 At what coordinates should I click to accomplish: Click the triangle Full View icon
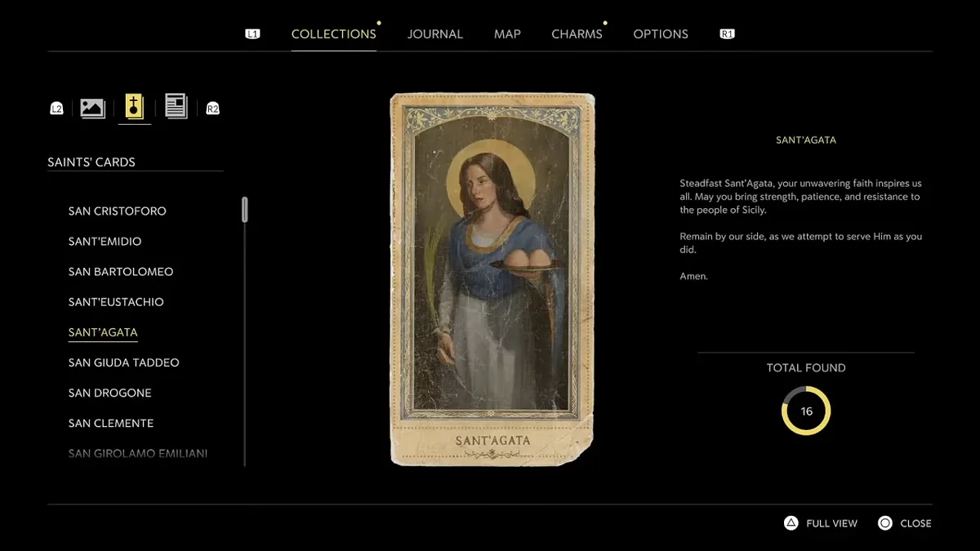[x=791, y=523]
